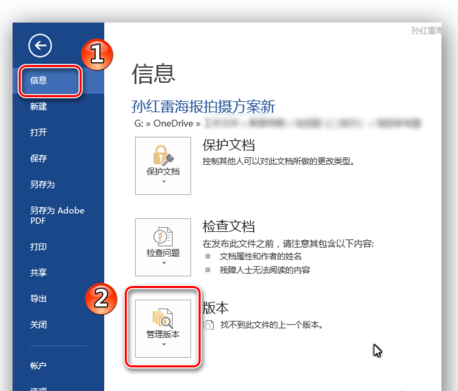Click text 文档属性和作者的姓名
Screen dimensions: 458x391
tap(261, 256)
